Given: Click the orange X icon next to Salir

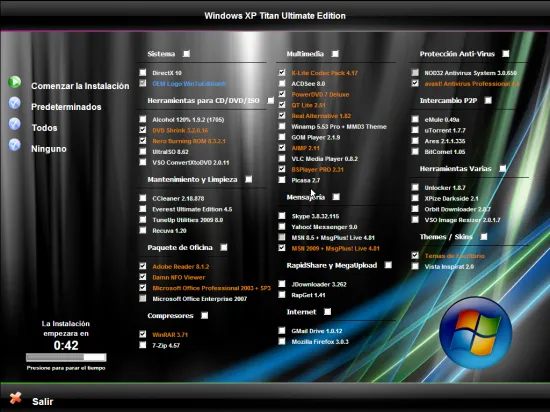Looking at the screenshot, I should pos(15,398).
